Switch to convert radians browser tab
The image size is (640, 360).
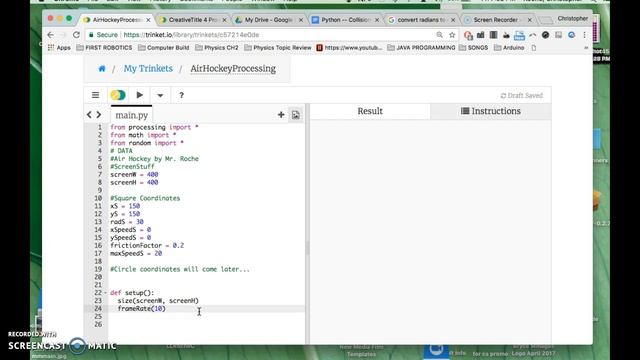pos(421,20)
